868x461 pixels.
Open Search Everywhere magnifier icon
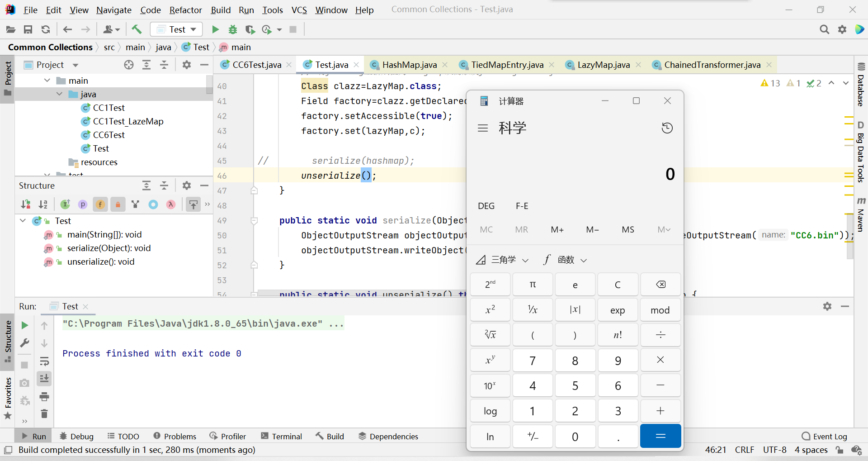click(x=825, y=29)
